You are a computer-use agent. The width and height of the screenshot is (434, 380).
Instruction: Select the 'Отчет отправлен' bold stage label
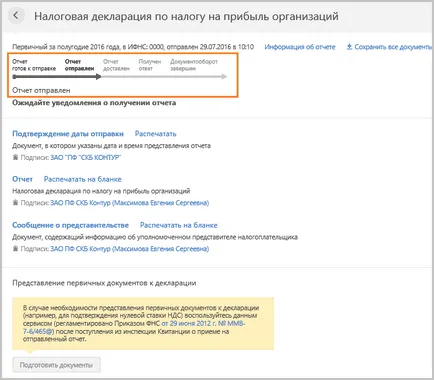coord(80,65)
